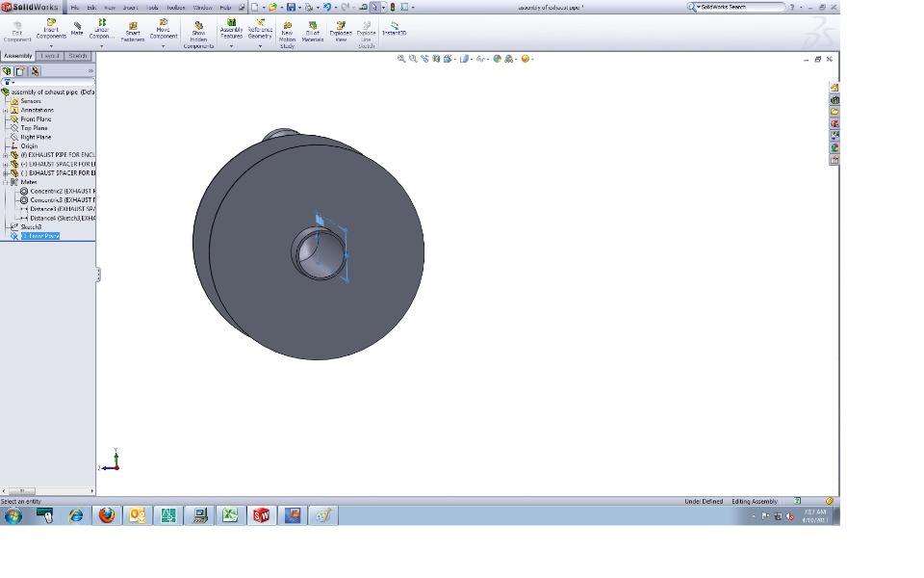Open the Assembly Features dropdown arrow
Image resolution: width=924 pixels, height=578 pixels.
pyautogui.click(x=231, y=46)
